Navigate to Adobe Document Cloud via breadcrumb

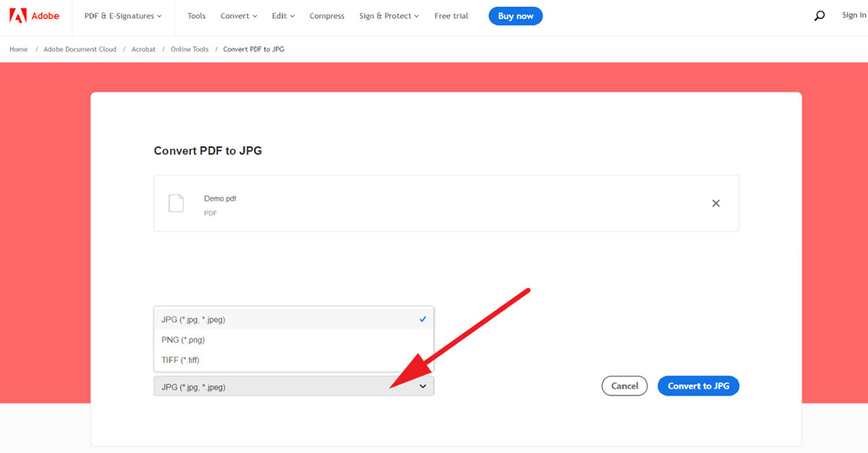tap(80, 49)
